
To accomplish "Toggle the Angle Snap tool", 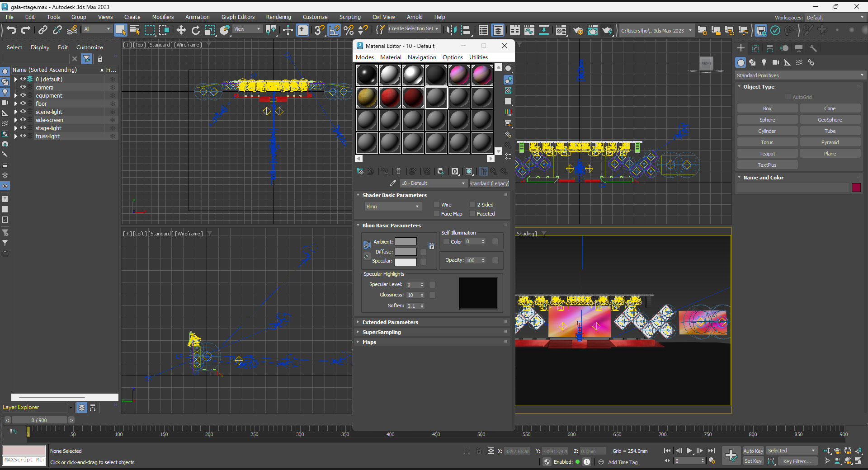I will pyautogui.click(x=334, y=30).
